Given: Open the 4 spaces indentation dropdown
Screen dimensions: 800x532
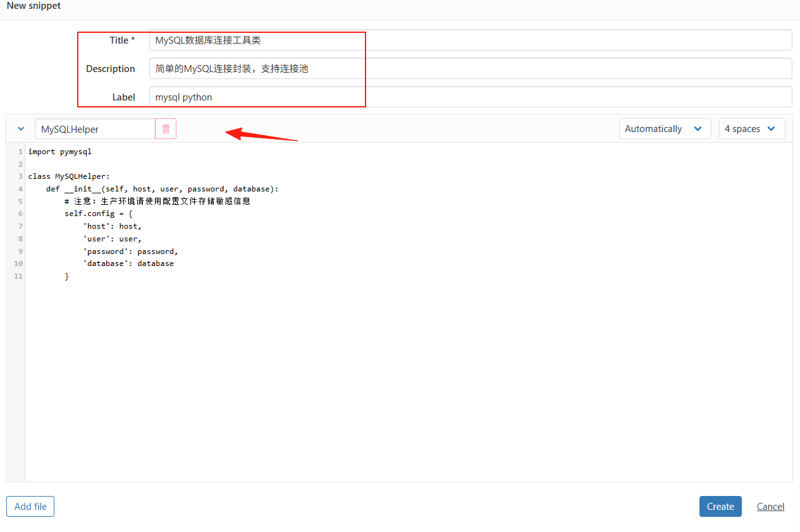Looking at the screenshot, I should tap(752, 129).
